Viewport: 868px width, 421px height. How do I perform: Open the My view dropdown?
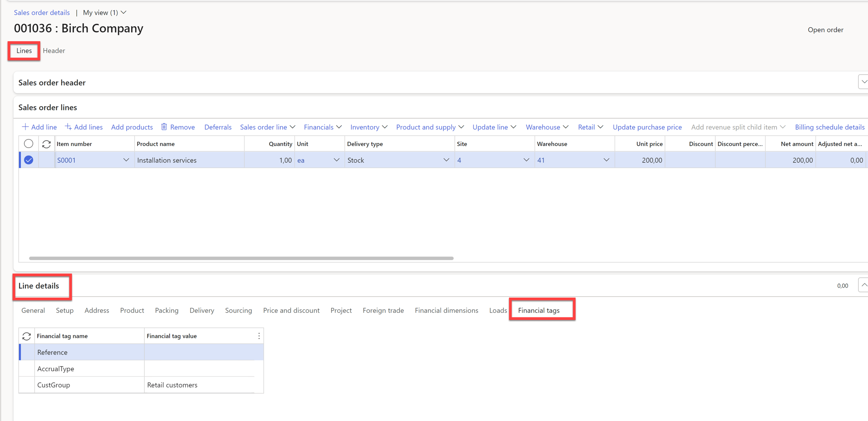click(x=123, y=13)
